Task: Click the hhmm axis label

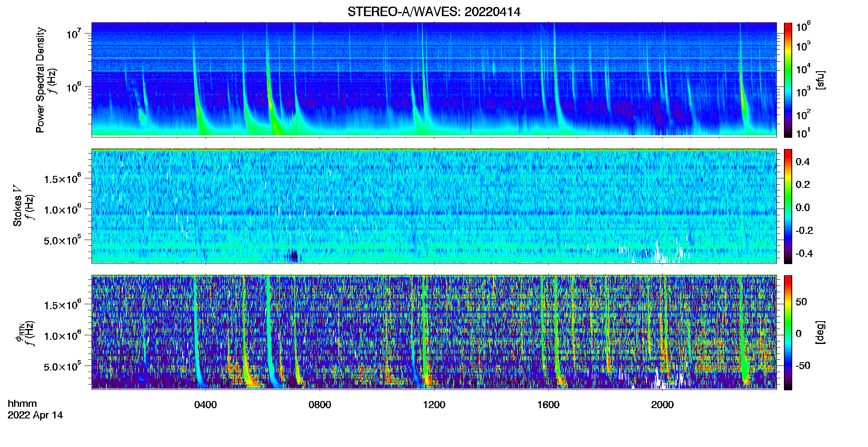Action: tap(22, 404)
